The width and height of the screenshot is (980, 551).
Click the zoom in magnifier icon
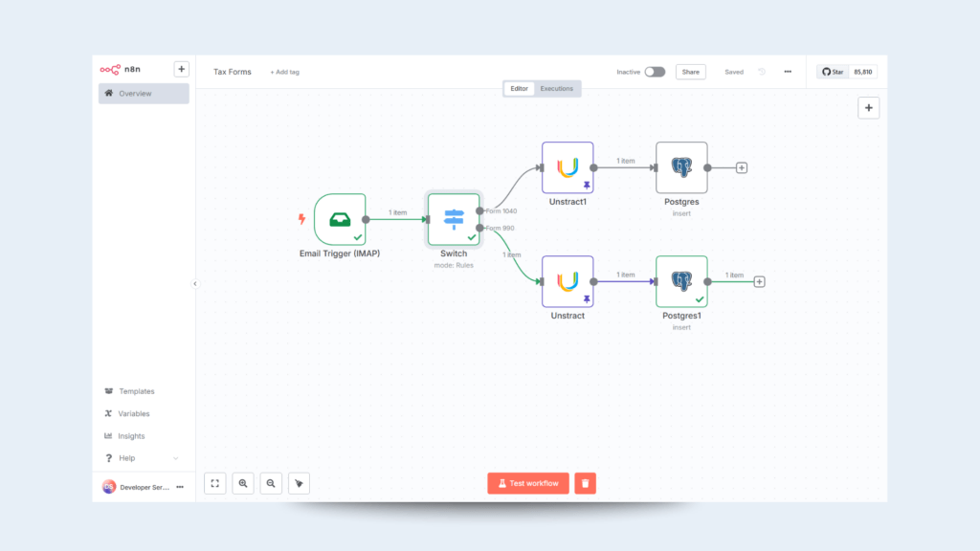tap(243, 483)
